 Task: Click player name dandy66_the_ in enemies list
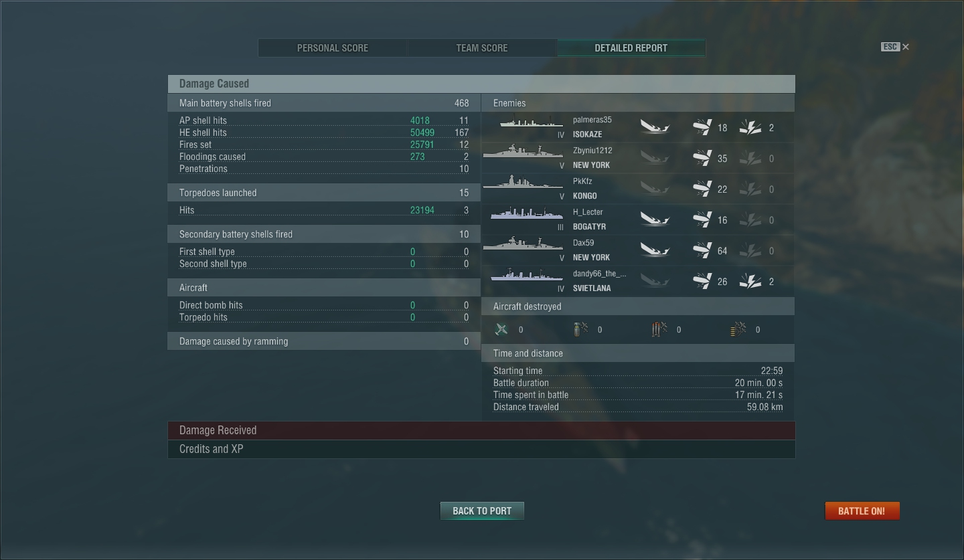pyautogui.click(x=600, y=274)
